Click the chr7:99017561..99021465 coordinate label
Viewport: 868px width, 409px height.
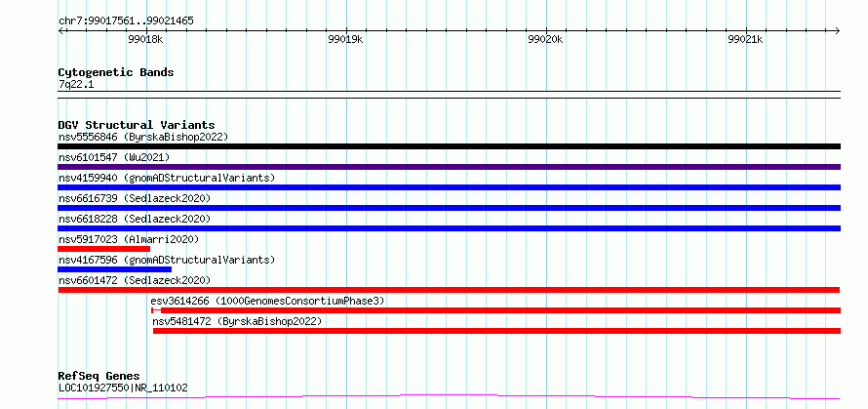pyautogui.click(x=126, y=21)
